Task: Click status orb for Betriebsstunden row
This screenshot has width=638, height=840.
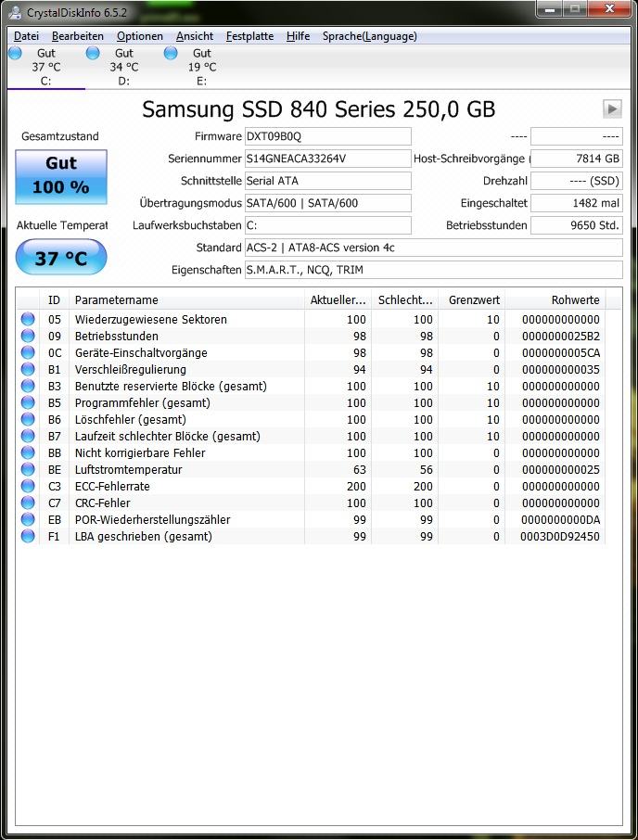Action: (28, 336)
